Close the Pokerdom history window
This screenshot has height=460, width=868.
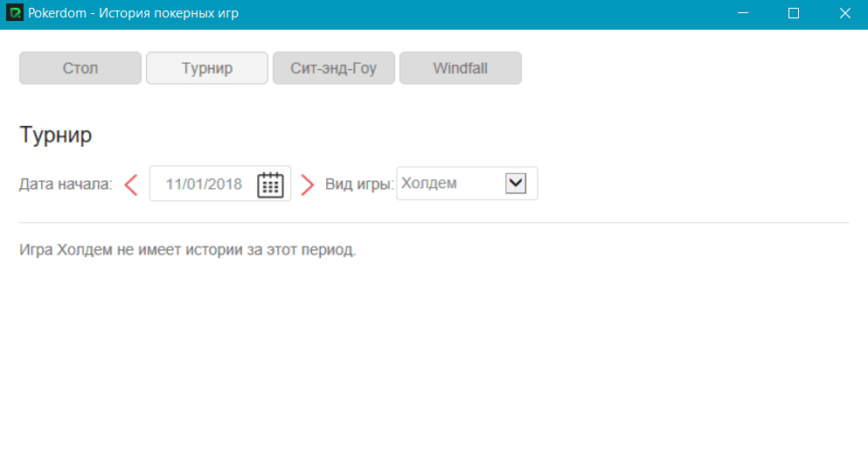[844, 13]
